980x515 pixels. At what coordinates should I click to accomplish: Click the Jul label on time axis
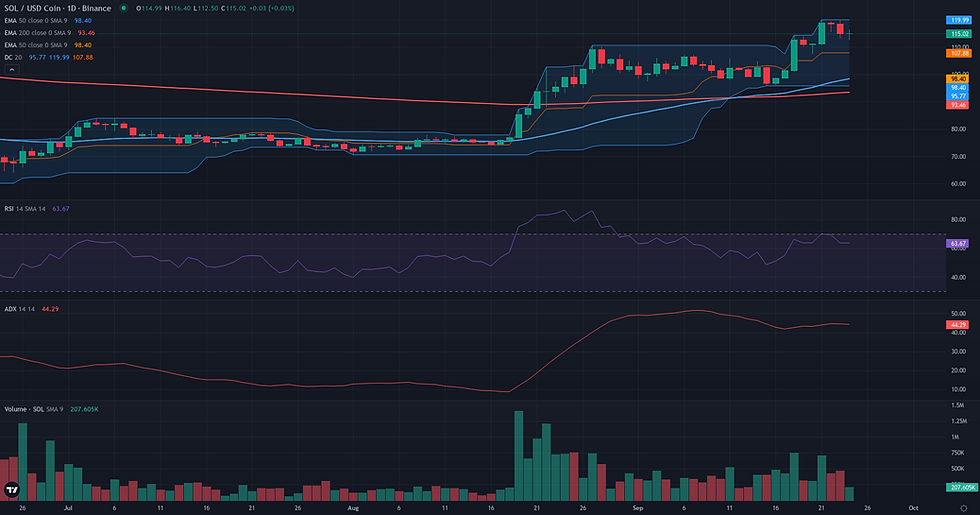68,508
